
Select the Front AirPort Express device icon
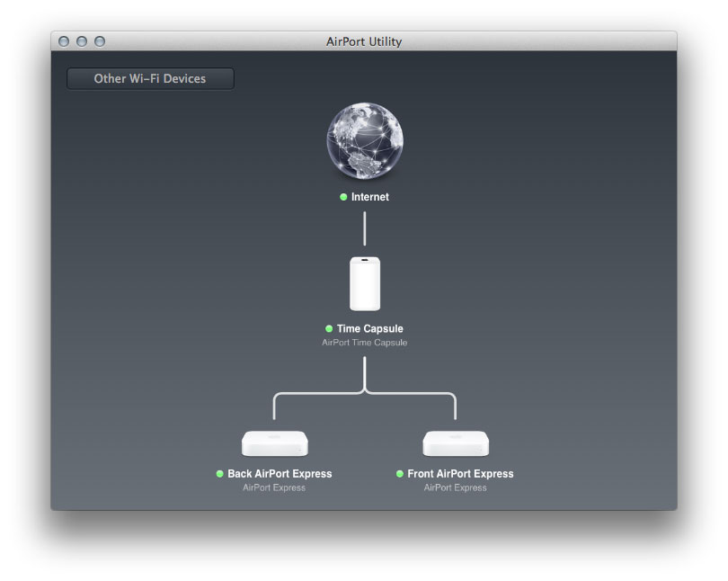[x=456, y=443]
